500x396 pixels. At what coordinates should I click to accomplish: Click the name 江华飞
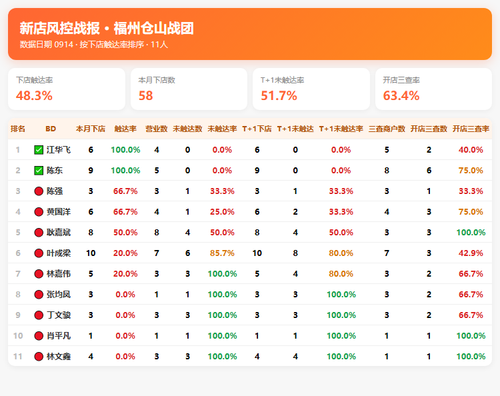click(x=59, y=150)
